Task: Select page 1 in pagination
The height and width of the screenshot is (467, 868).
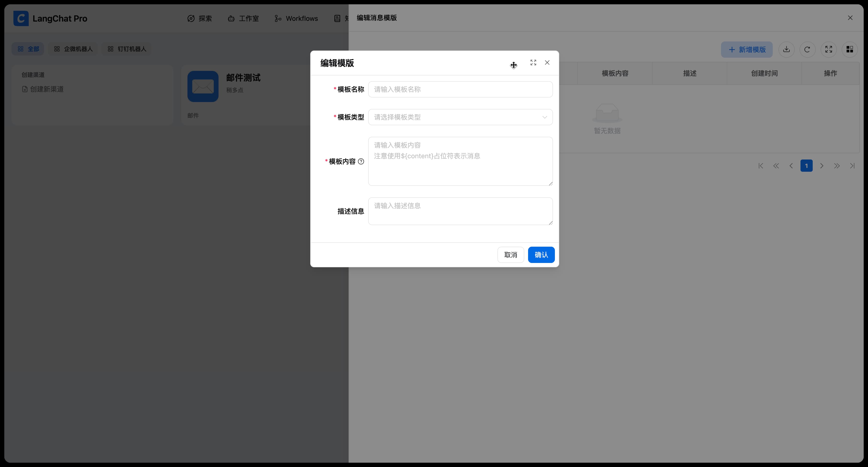Action: tap(806, 165)
